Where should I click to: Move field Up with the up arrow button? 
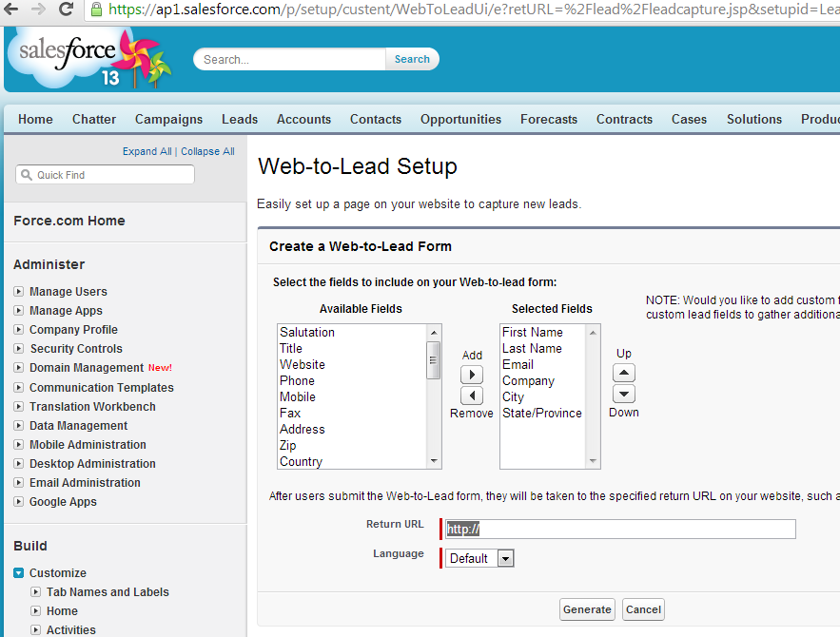[x=624, y=373]
